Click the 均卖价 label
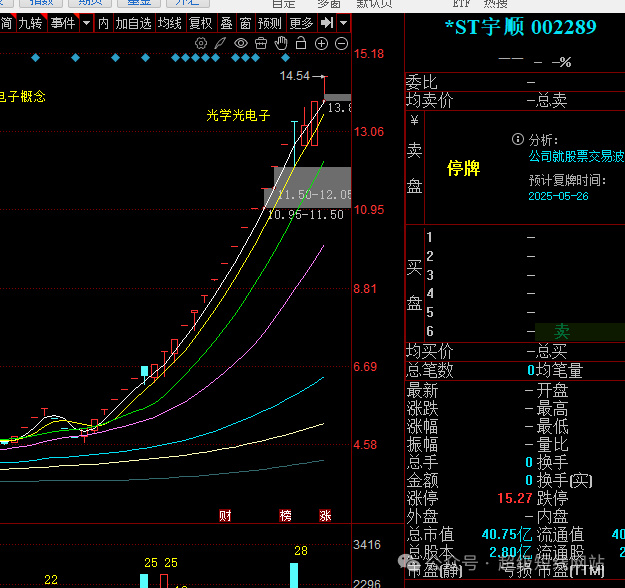The width and height of the screenshot is (625, 588). point(430,100)
